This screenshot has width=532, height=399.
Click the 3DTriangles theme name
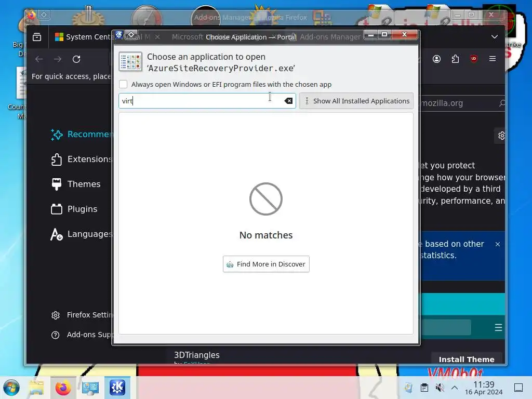point(197,355)
